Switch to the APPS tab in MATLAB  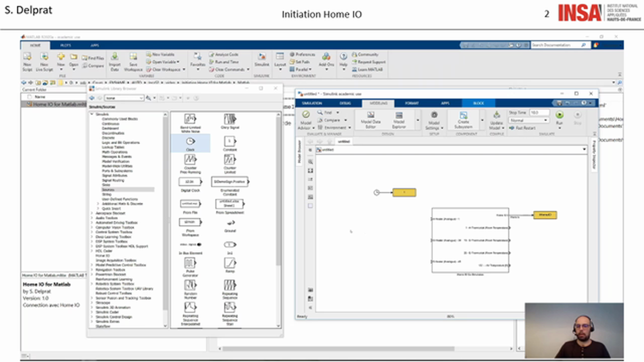[95, 45]
